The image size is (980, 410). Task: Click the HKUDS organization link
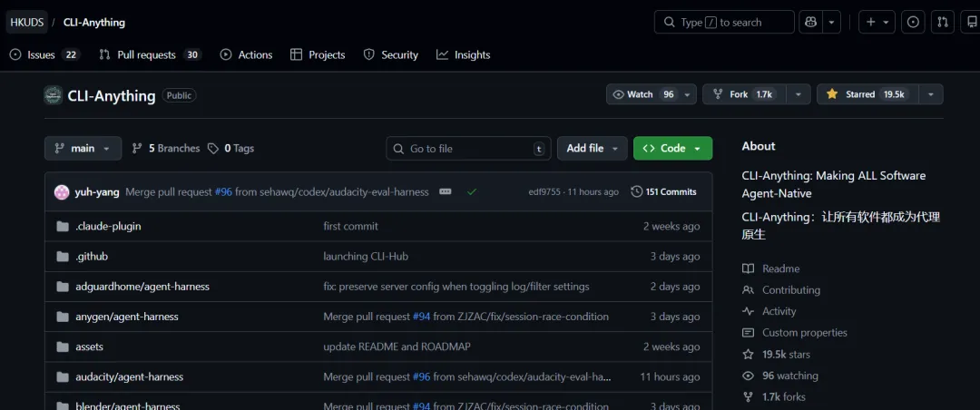pos(27,23)
